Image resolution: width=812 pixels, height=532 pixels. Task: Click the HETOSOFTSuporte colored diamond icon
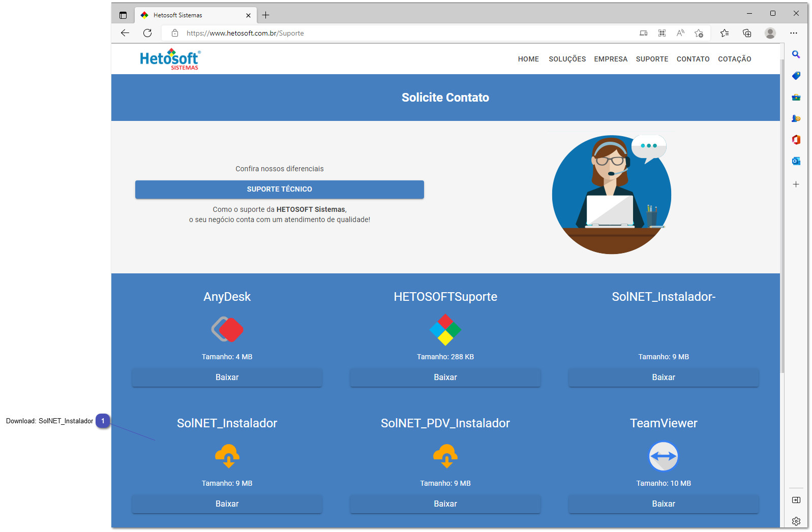click(x=445, y=329)
